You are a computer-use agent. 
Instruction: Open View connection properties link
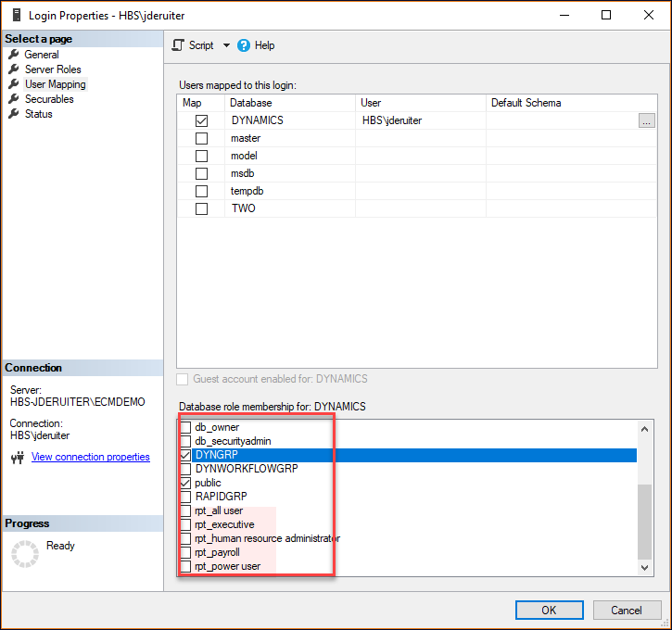[91, 457]
